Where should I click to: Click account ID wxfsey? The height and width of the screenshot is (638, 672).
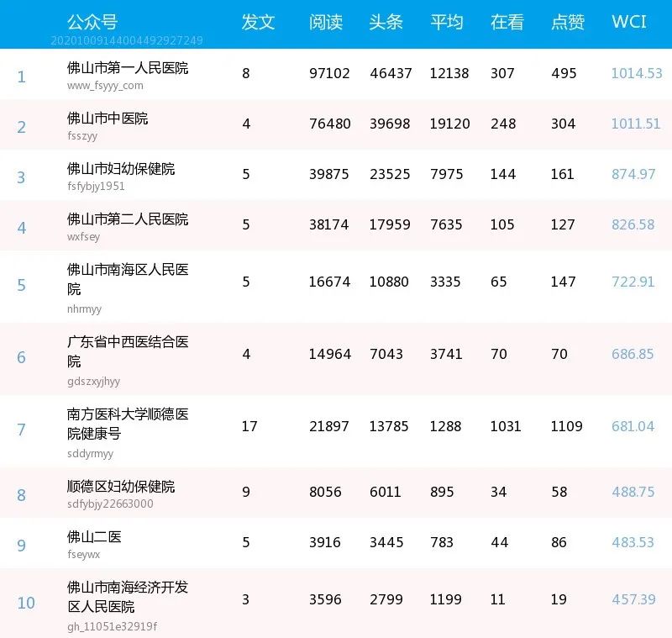point(83,237)
